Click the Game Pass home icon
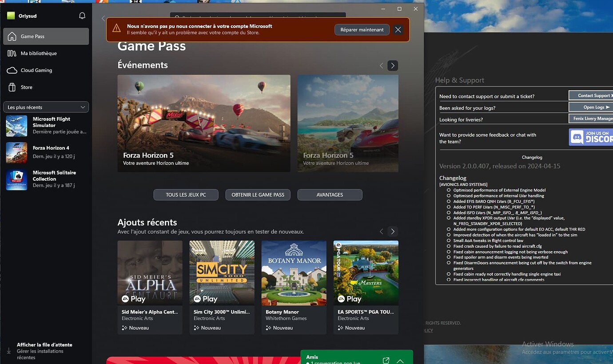The image size is (613, 364). (12, 36)
